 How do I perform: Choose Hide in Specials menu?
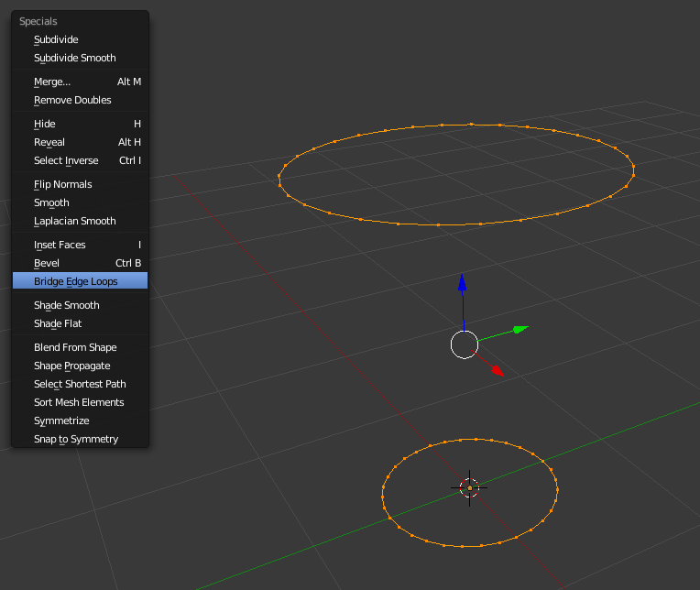80,124
